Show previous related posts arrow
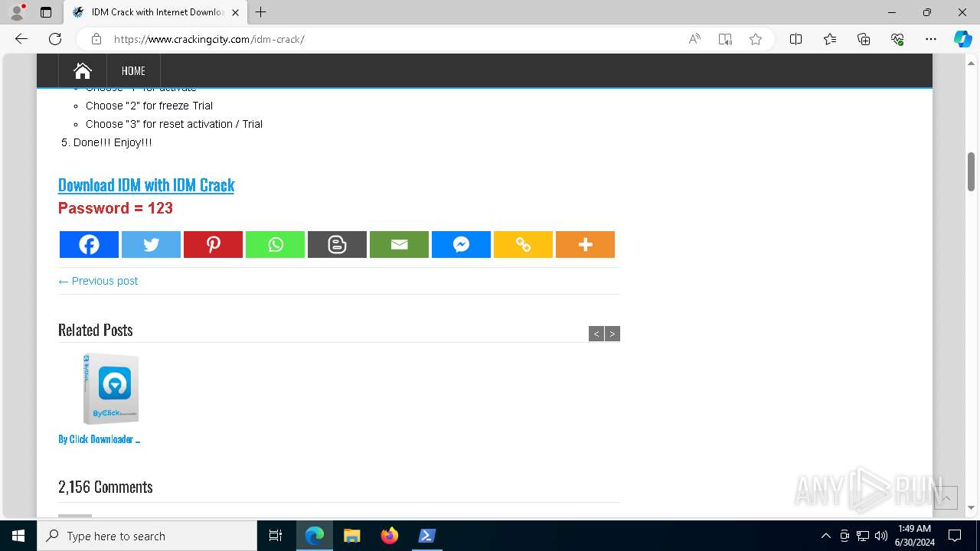 [x=596, y=334]
